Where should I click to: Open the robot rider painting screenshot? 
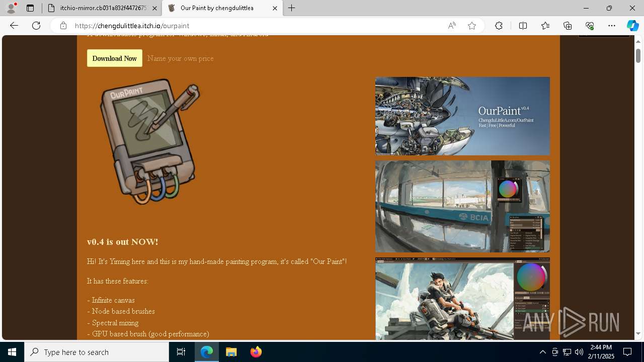pyautogui.click(x=462, y=299)
